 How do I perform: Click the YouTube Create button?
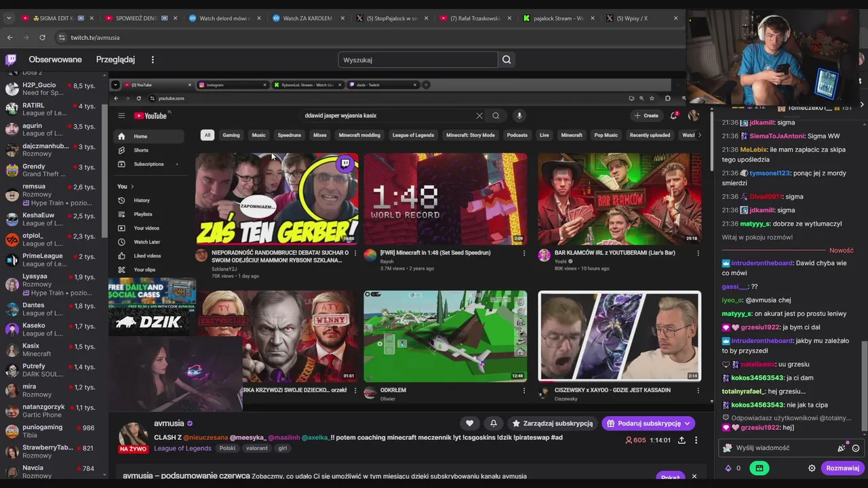point(646,115)
